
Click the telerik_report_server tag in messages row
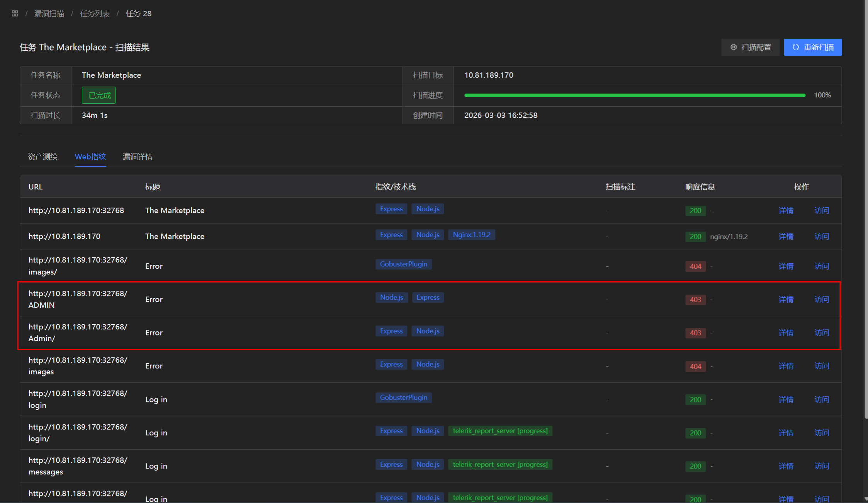[500, 464]
